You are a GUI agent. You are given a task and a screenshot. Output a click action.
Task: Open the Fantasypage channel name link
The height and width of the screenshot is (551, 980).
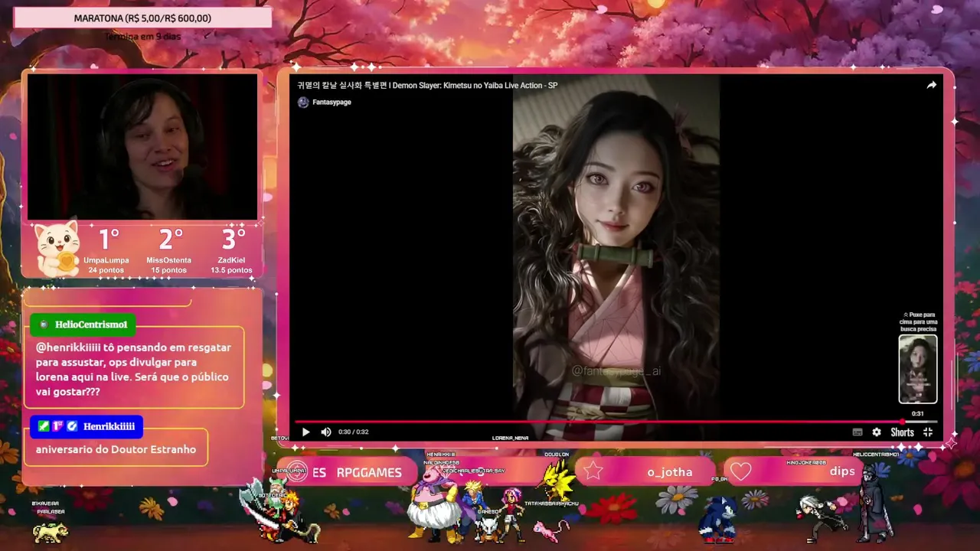(x=332, y=102)
